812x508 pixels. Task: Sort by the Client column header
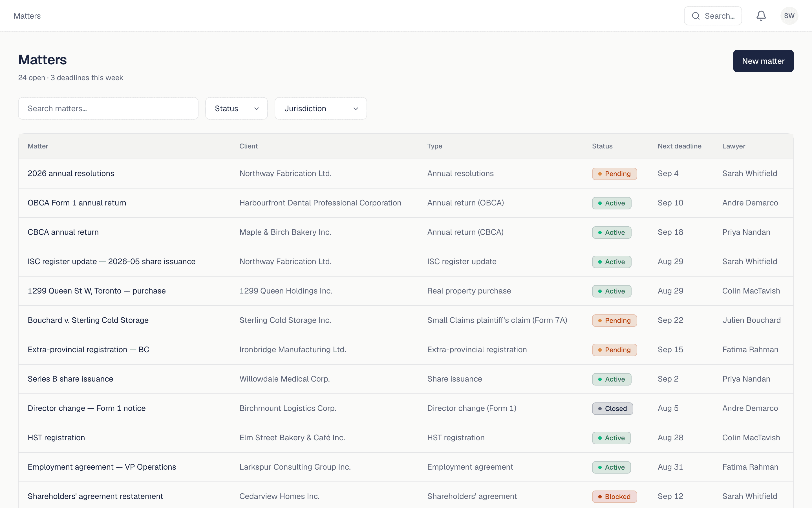249,146
